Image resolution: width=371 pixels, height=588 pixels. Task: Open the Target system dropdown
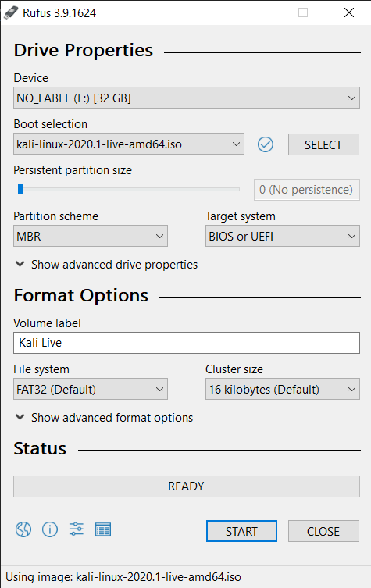coord(283,236)
